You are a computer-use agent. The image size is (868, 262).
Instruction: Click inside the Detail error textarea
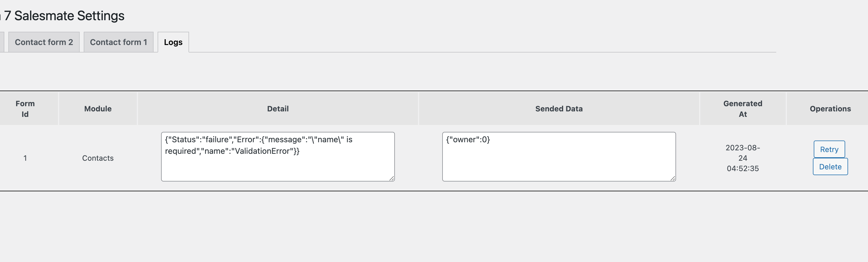click(278, 157)
